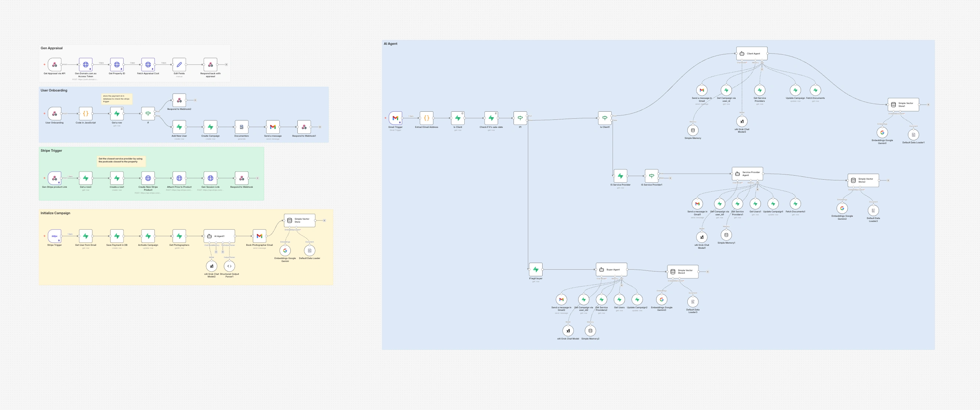Click the plus connector after Simple Vector Store

[x=325, y=220]
